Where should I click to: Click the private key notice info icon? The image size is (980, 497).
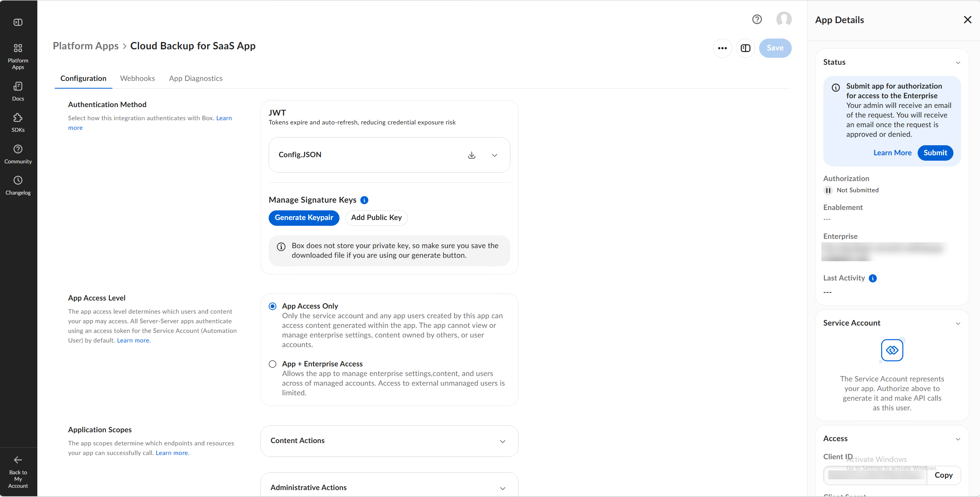(281, 247)
